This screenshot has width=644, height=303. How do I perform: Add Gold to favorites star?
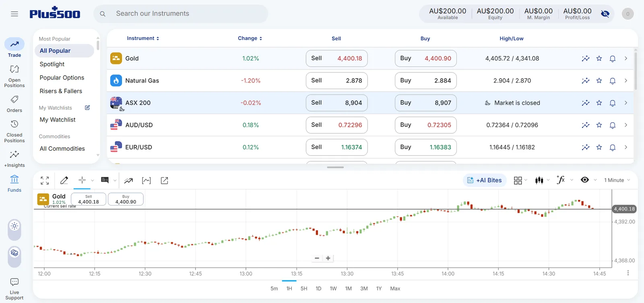click(599, 58)
